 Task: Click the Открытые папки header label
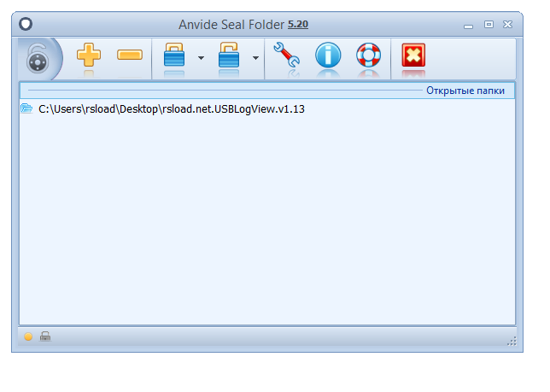[465, 91]
